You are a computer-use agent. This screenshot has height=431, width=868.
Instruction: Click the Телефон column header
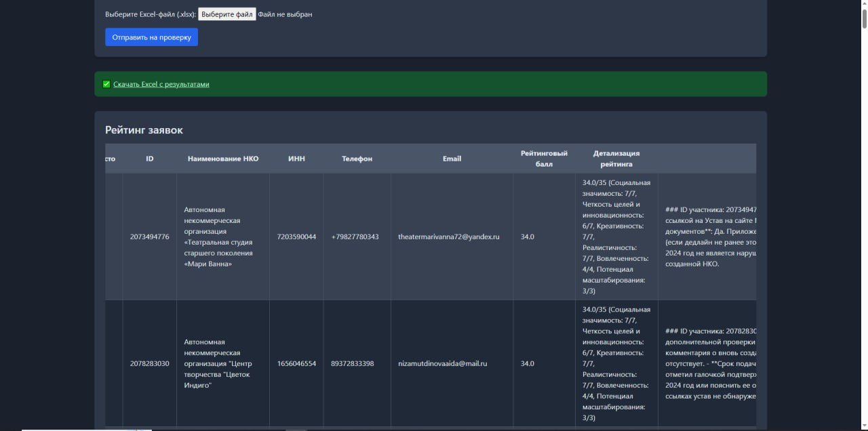[x=357, y=159]
